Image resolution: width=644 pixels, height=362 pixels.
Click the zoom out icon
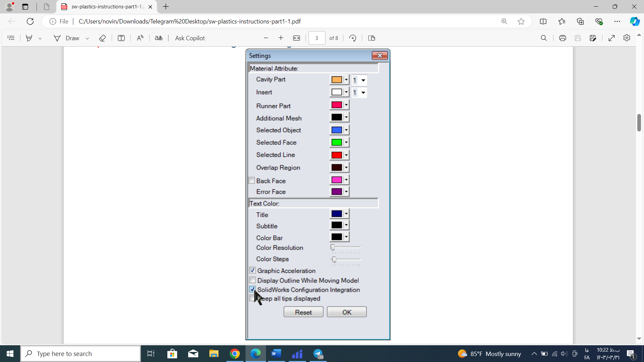coord(265,38)
